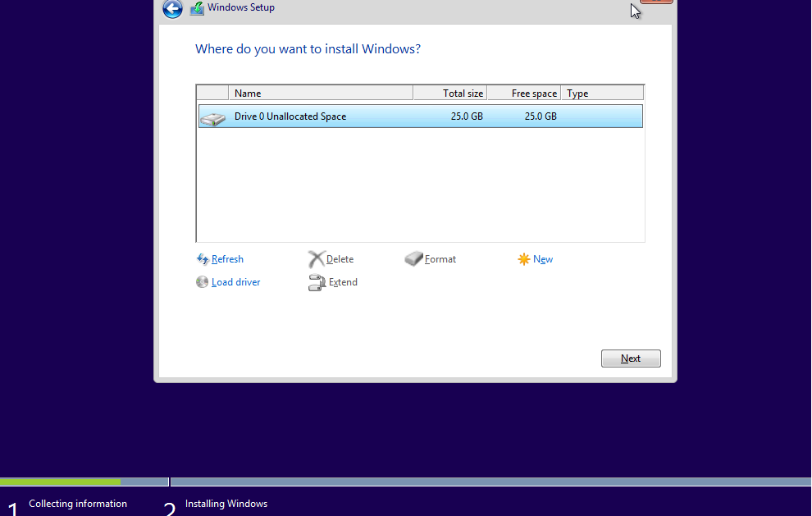Select the Drive 0 Unallocated Space row
Image resolution: width=812 pixels, height=516 pixels.
[x=421, y=116]
